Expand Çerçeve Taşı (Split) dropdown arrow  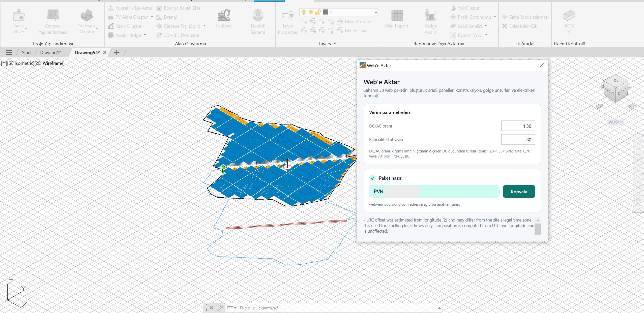(x=204, y=26)
